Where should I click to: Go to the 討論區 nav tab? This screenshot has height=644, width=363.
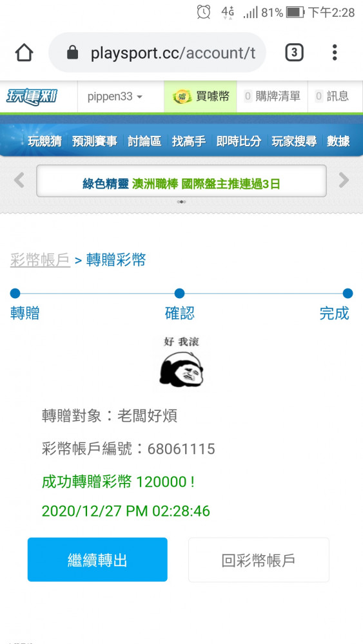pos(144,141)
